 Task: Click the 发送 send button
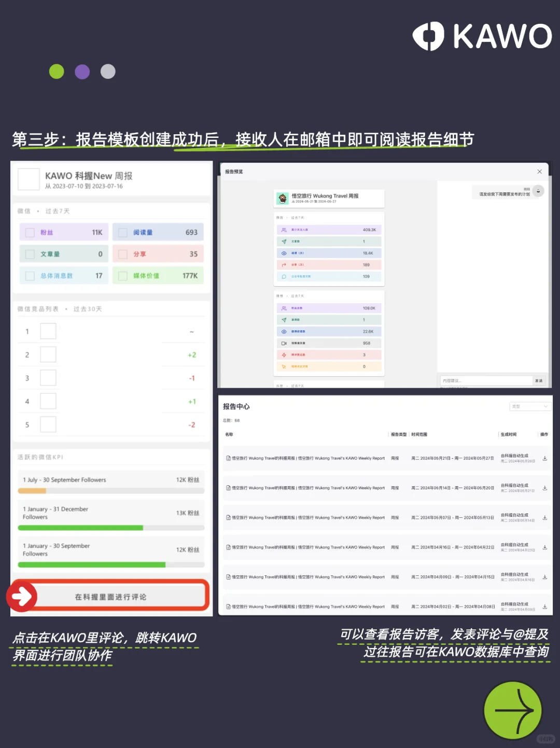click(538, 380)
